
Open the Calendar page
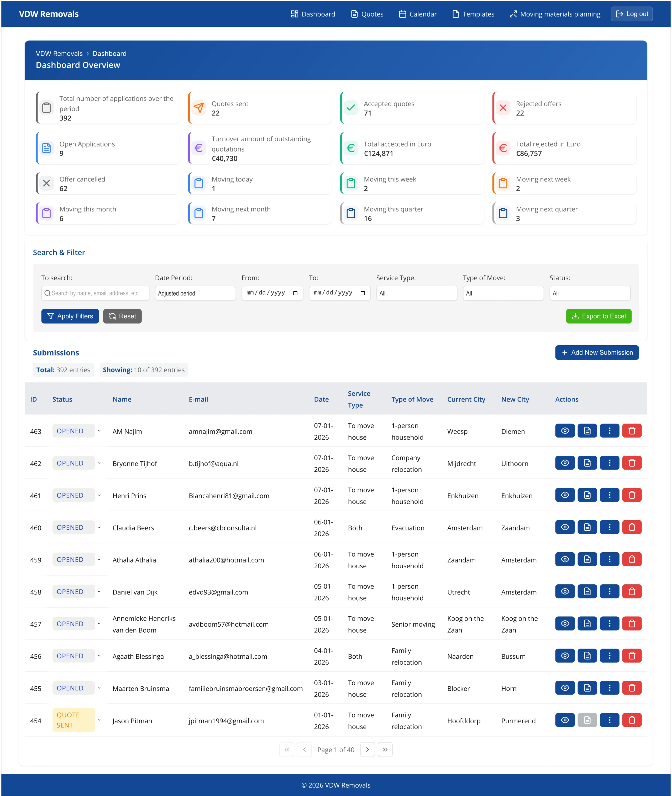point(418,14)
